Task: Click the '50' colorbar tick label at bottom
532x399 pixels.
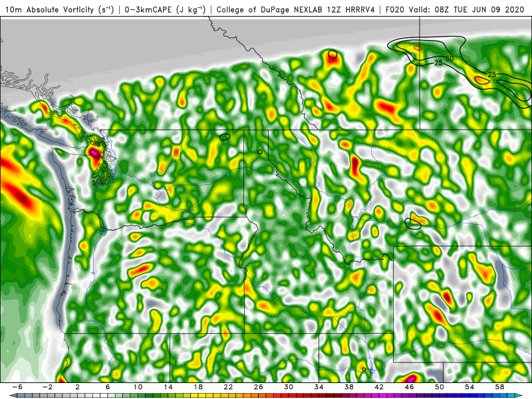Action: coord(440,387)
